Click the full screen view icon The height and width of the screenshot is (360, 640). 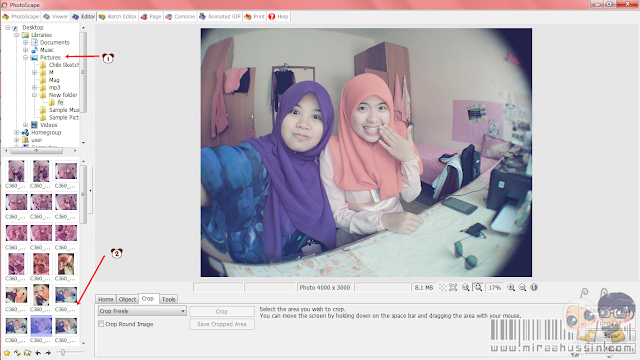pyautogui.click(x=453, y=287)
